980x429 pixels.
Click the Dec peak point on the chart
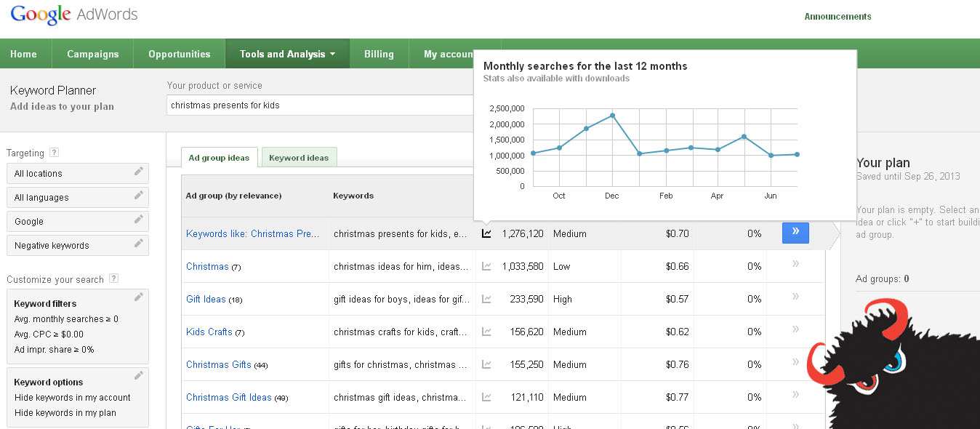pos(613,115)
